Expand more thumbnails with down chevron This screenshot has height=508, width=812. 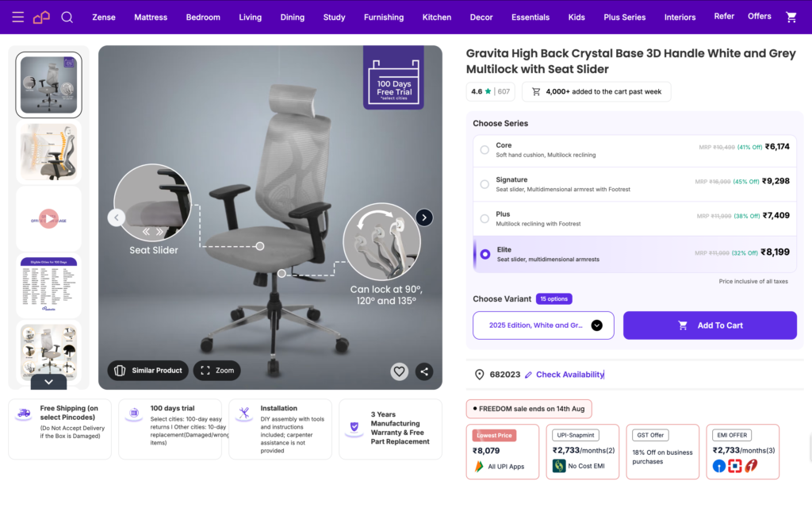click(48, 382)
